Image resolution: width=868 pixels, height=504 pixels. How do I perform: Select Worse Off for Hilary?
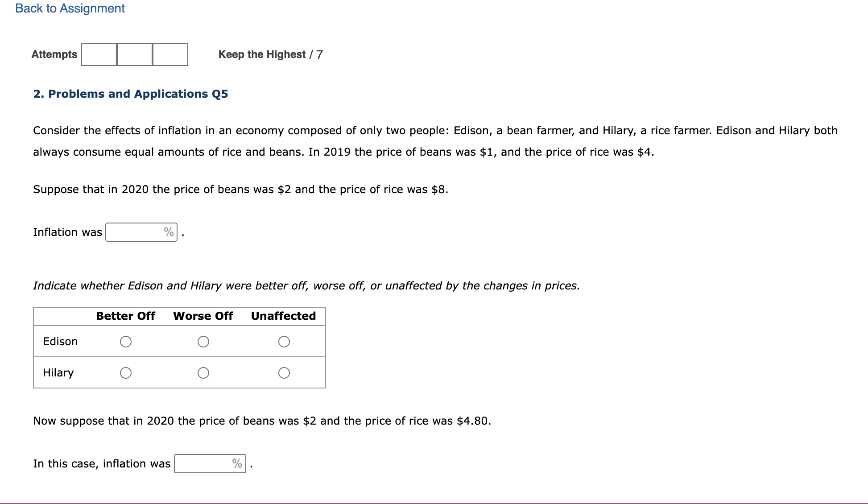click(203, 373)
